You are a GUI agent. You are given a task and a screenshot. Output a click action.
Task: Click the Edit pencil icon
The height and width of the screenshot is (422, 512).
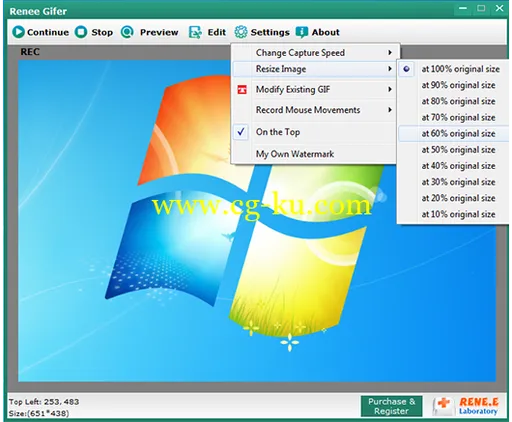tap(195, 32)
